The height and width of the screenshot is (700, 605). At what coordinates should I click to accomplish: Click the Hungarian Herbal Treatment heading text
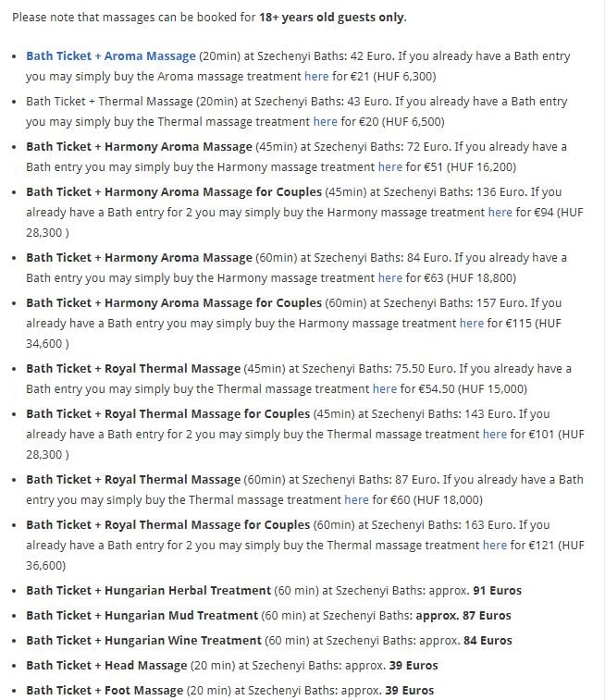pos(148,590)
